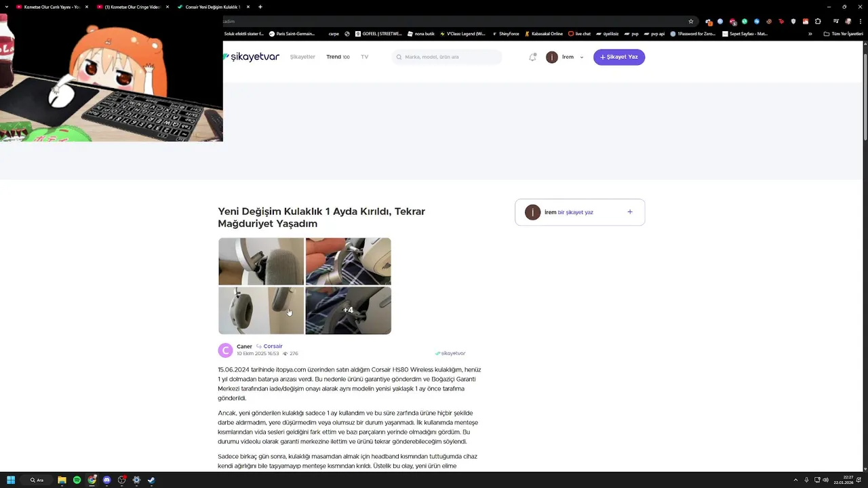Image resolution: width=868 pixels, height=488 pixels.
Task: Expand the İrem account dropdown chevron
Action: tap(582, 58)
